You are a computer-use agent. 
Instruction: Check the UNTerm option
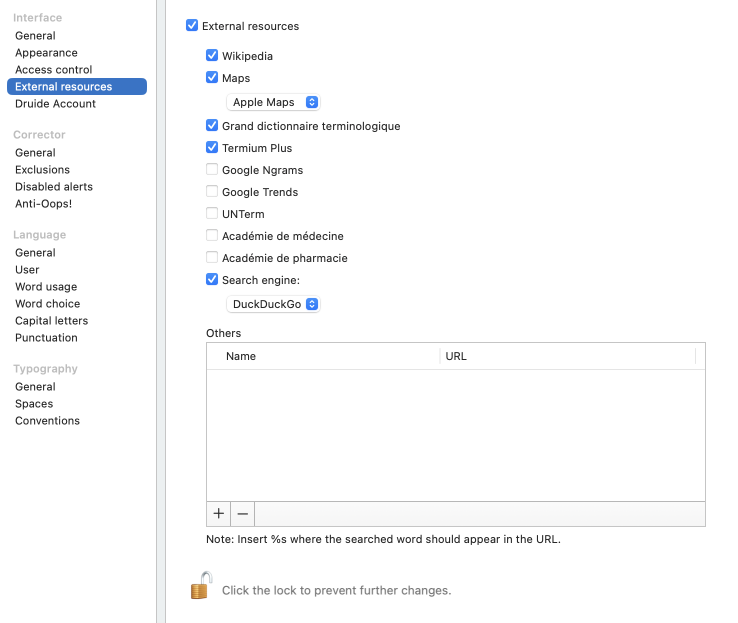click(212, 214)
